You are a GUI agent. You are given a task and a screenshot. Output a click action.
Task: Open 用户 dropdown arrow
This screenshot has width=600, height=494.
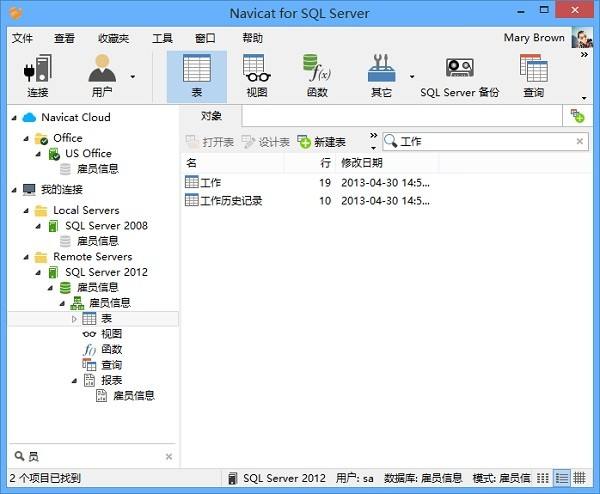[132, 77]
